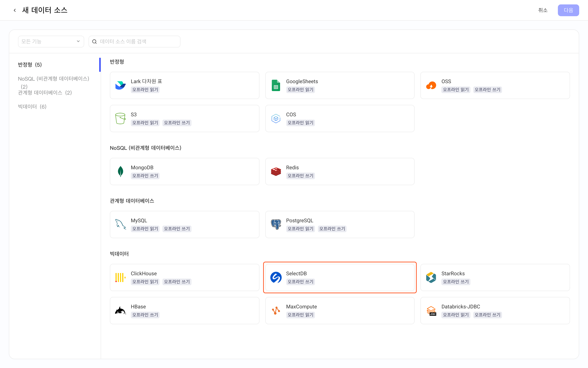This screenshot has height=368, width=588.
Task: Click the SelectDB blue circle icon
Action: click(276, 277)
